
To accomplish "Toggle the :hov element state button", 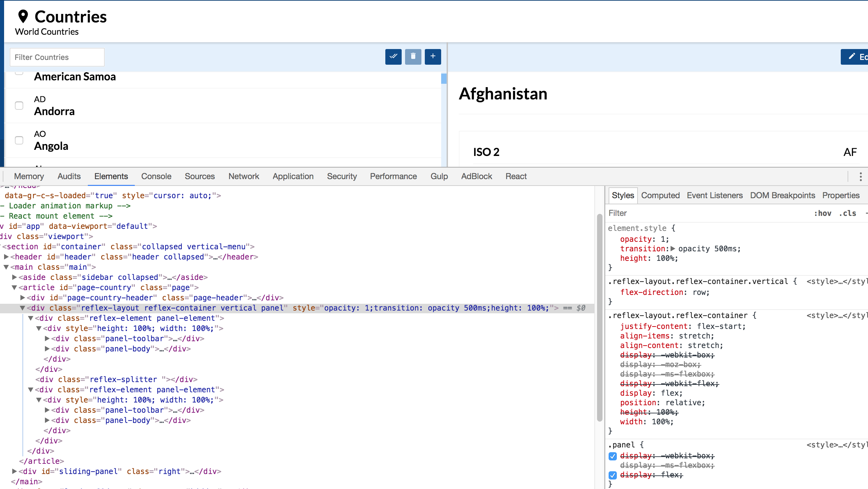I will click(x=822, y=213).
